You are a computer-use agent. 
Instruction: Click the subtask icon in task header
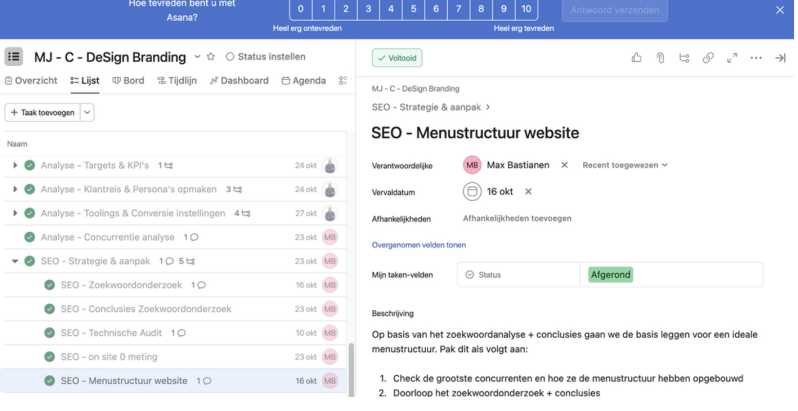(684, 58)
